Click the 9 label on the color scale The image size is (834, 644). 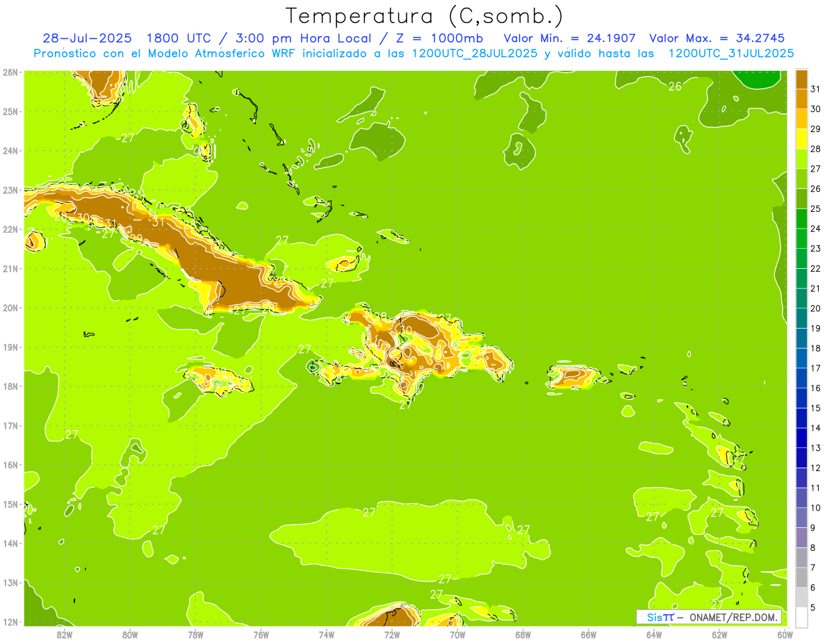click(812, 527)
